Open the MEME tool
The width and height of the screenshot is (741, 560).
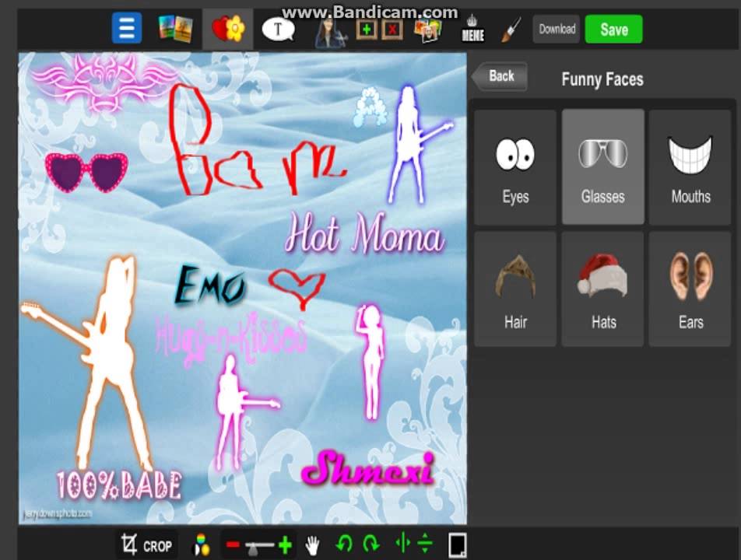[472, 30]
